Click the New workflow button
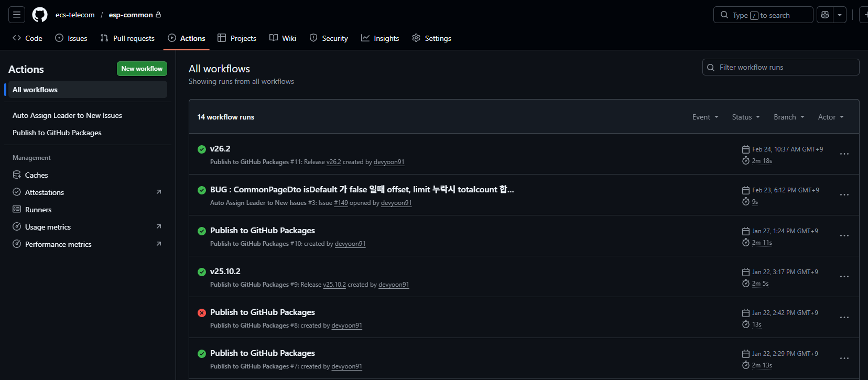Image resolution: width=868 pixels, height=380 pixels. click(x=142, y=69)
